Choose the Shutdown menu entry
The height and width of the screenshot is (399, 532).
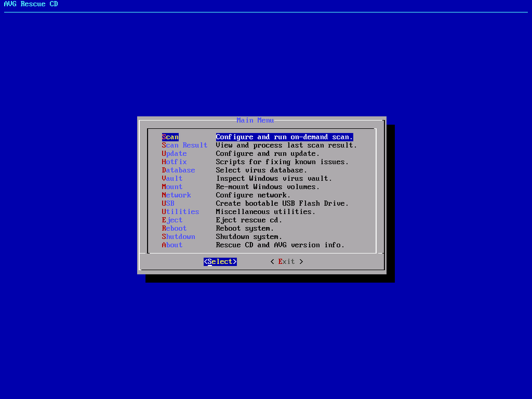coord(178,237)
